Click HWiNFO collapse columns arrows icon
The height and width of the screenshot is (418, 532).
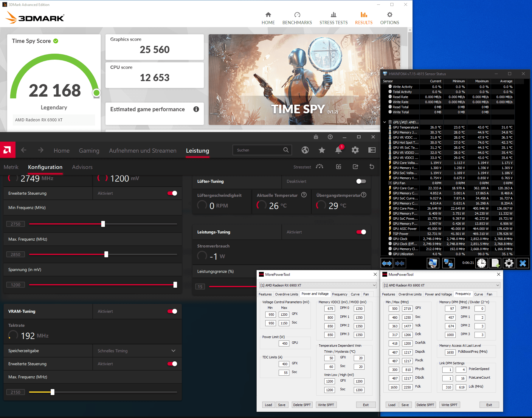[x=400, y=263]
